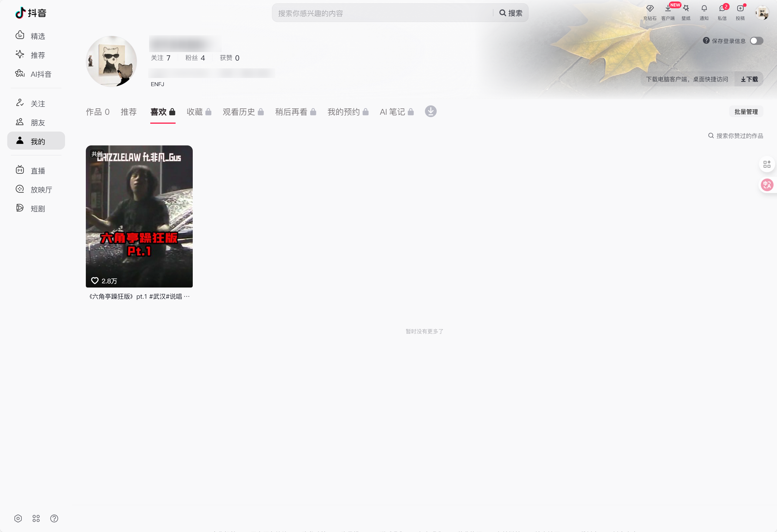
Task: Click 搜索你赞过的作品 search field
Action: click(x=735, y=135)
